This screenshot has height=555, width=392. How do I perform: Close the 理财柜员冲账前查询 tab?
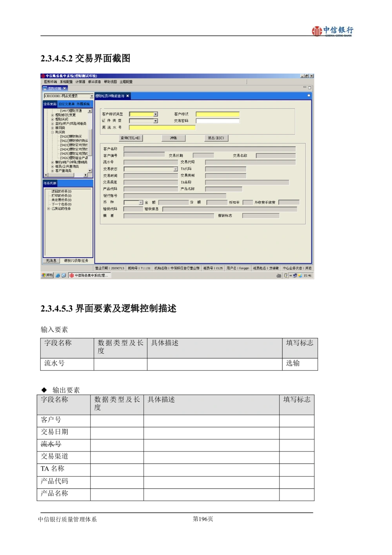pos(127,96)
